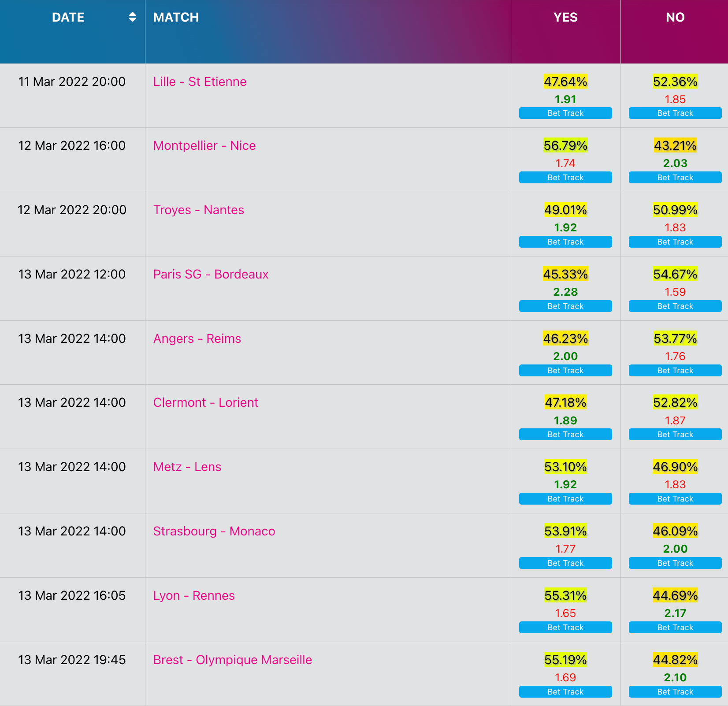Select the 56.79% YES probability

pyautogui.click(x=565, y=146)
